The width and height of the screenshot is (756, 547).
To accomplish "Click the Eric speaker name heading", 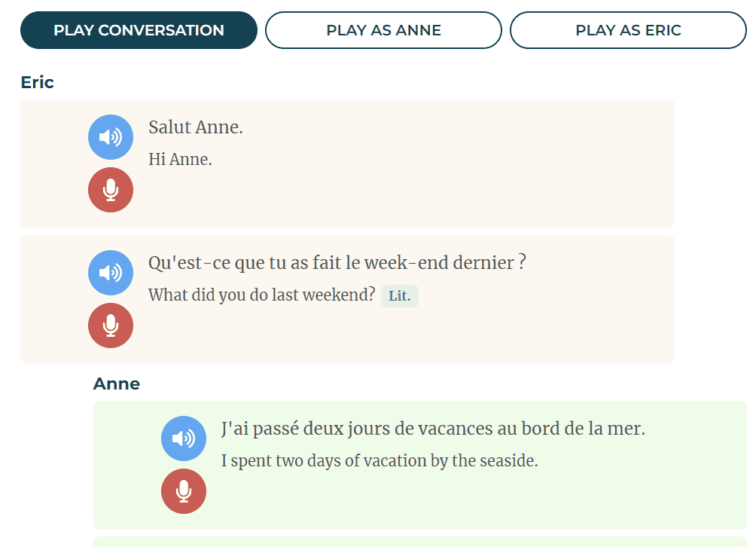I will (x=38, y=82).
